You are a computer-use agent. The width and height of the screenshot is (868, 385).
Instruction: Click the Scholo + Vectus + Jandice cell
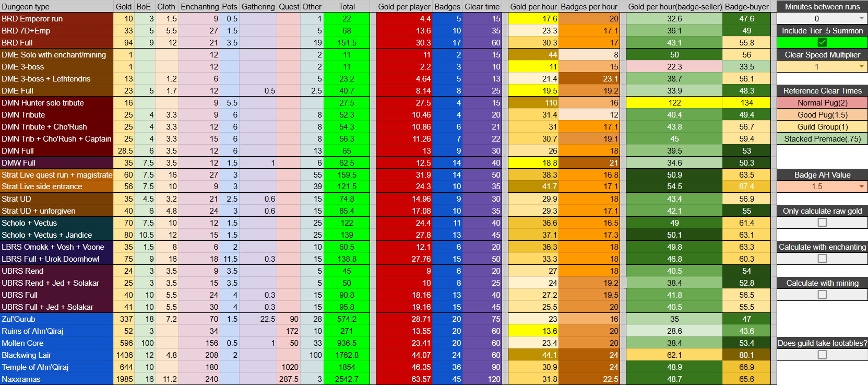click(x=56, y=235)
